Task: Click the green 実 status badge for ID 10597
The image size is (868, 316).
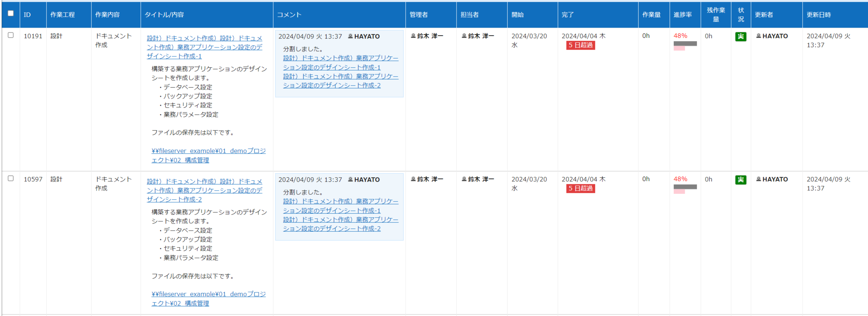Action: [x=740, y=180]
